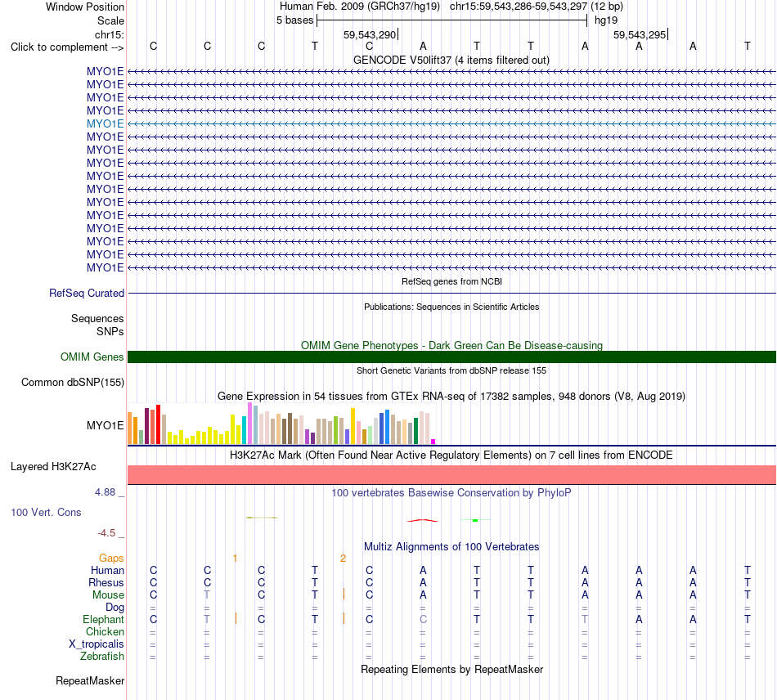This screenshot has width=777, height=700.
Task: Open the RefSeq Curated track label
Action: [87, 294]
